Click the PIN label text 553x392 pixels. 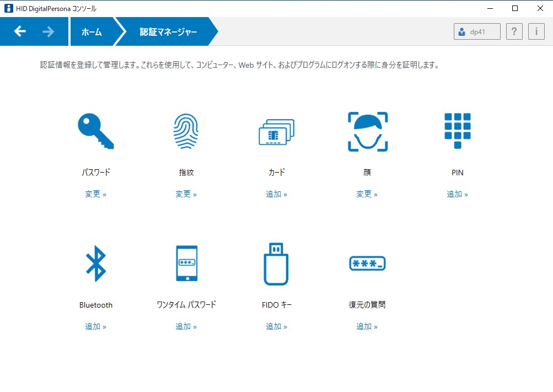click(x=458, y=173)
